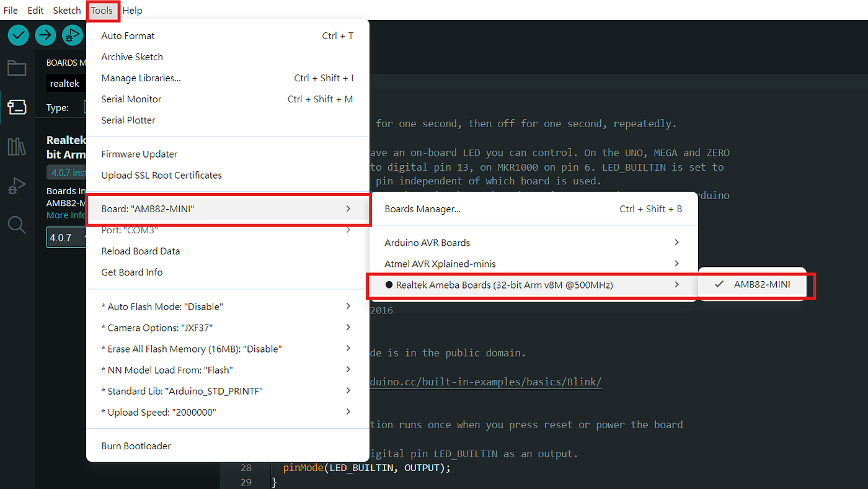Viewport: 868px width, 489px height.
Task: Open the Help menu
Action: point(132,10)
